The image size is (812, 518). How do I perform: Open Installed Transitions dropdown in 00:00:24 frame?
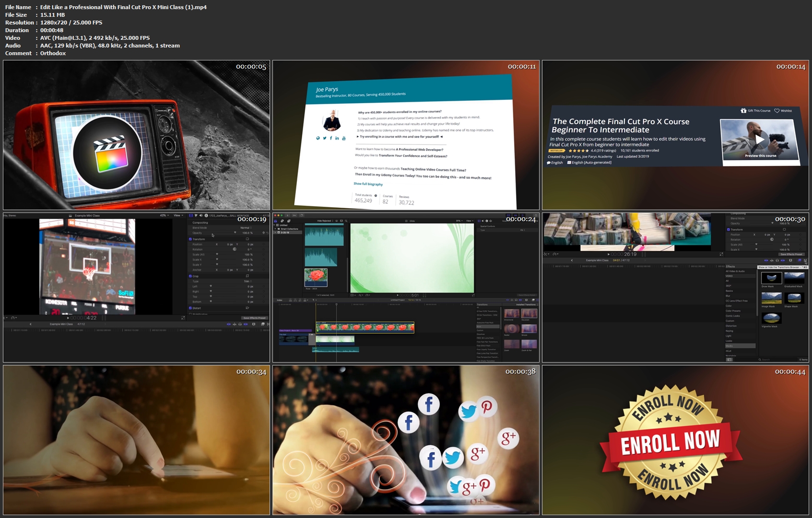click(x=527, y=305)
